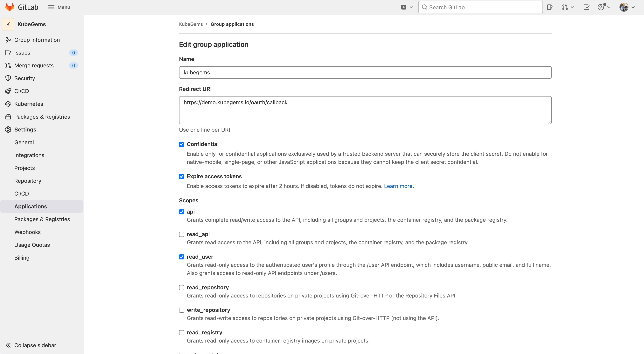Click the KubeGems group name in sidebar
Screen dimensions: 644x354
[31, 24]
